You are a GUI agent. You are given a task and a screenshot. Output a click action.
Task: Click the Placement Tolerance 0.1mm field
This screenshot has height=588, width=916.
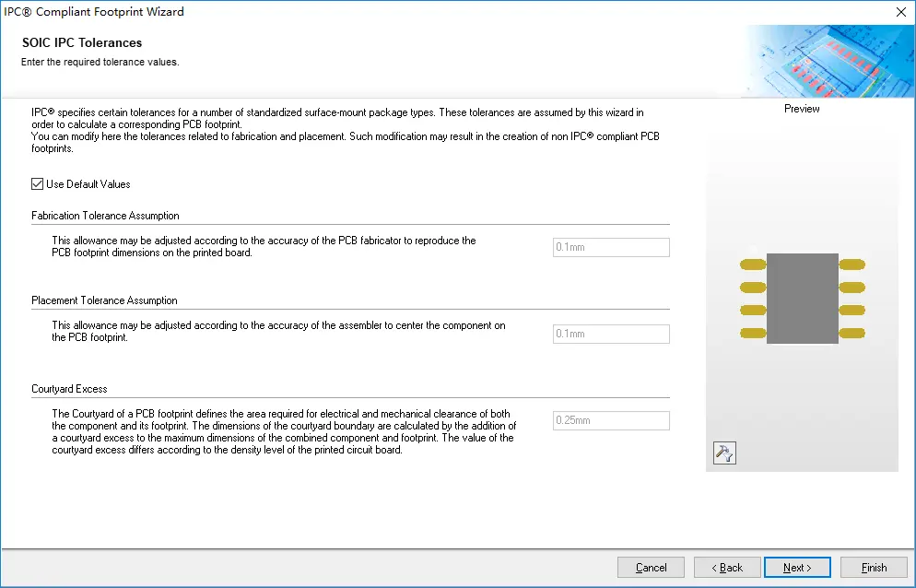(610, 334)
